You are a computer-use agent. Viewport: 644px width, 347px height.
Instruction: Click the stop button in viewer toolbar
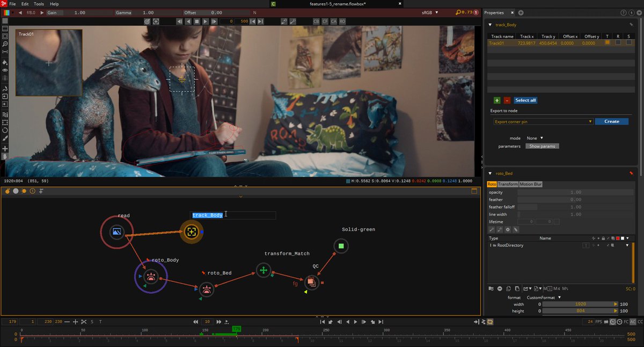tap(197, 21)
